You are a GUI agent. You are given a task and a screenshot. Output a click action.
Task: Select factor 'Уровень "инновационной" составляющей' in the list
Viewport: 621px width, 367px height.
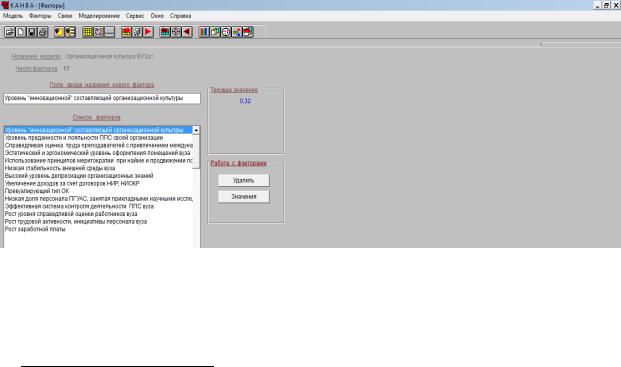(x=98, y=130)
